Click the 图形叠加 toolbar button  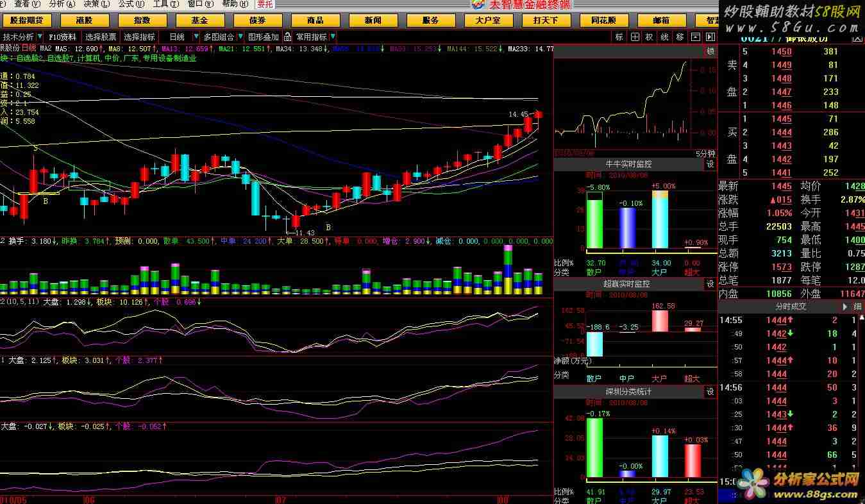pos(264,37)
